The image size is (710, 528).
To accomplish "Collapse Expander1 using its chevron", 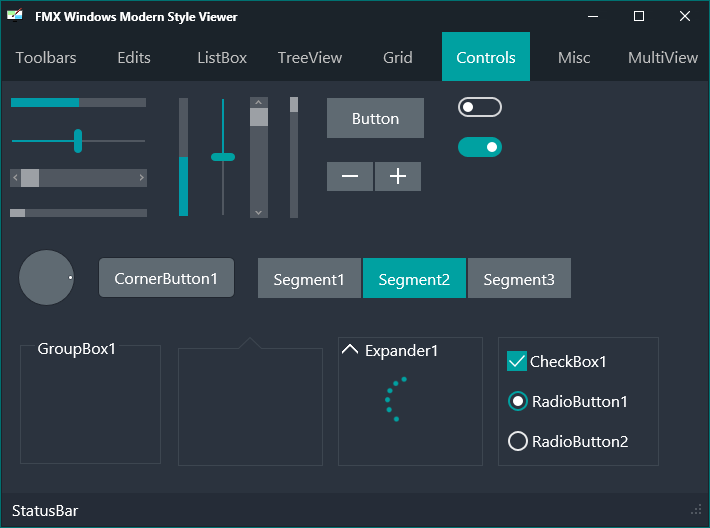I will (350, 350).
